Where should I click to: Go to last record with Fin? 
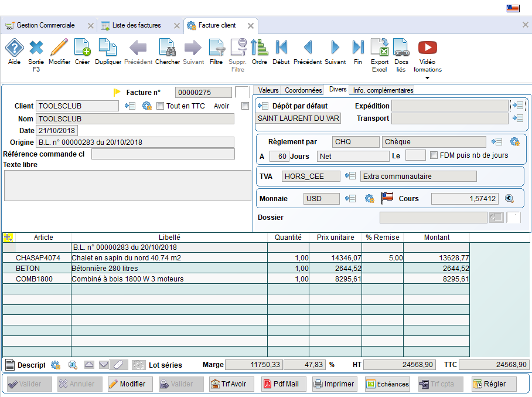[x=358, y=47]
